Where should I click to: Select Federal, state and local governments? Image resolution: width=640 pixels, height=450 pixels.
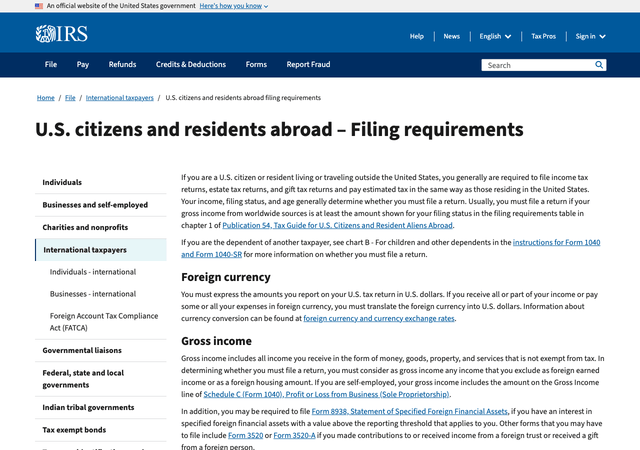coord(101,379)
